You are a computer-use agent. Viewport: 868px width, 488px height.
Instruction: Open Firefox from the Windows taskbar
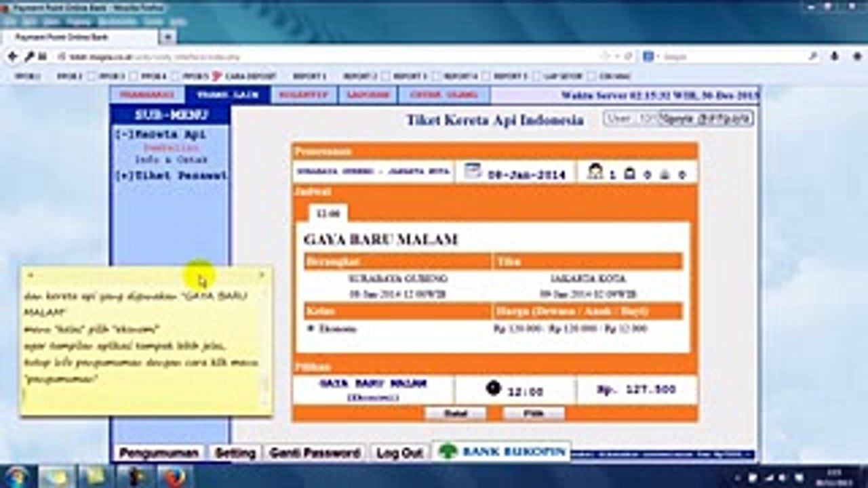174,476
